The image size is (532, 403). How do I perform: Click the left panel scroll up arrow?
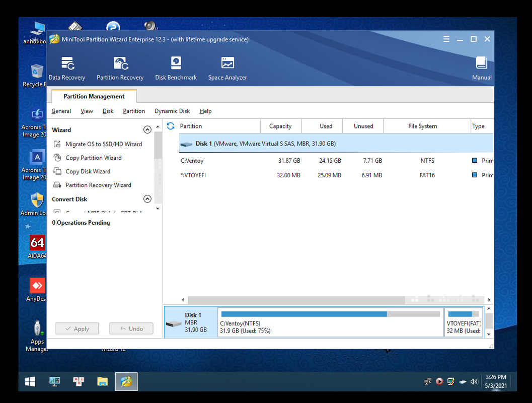pyautogui.click(x=158, y=126)
